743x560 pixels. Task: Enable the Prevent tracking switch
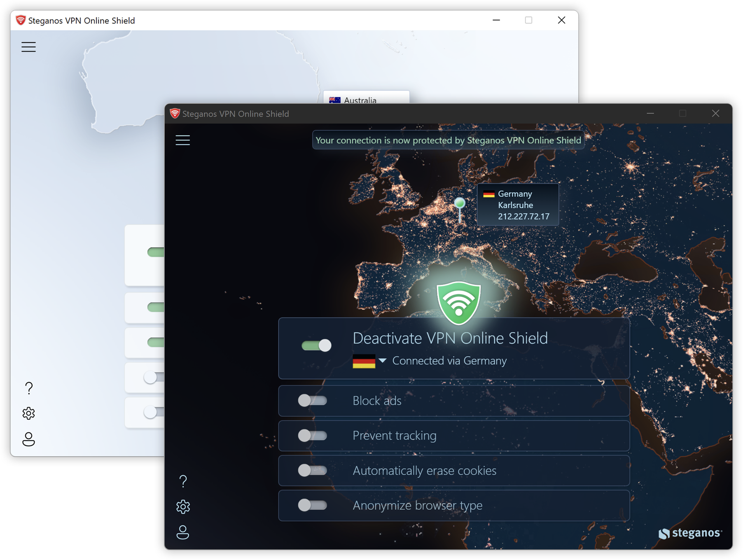coord(313,435)
